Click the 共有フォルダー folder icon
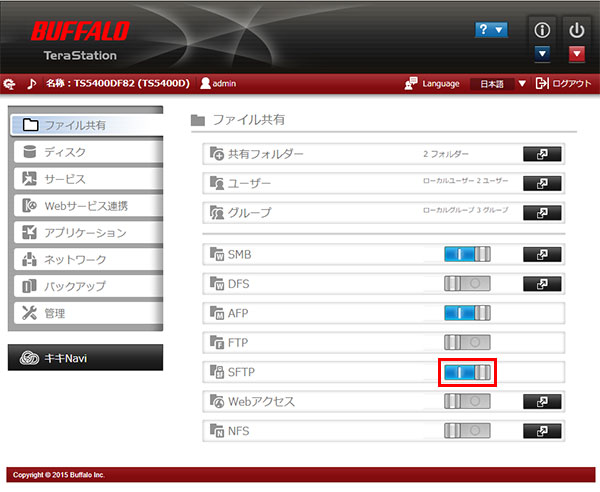 (x=217, y=153)
